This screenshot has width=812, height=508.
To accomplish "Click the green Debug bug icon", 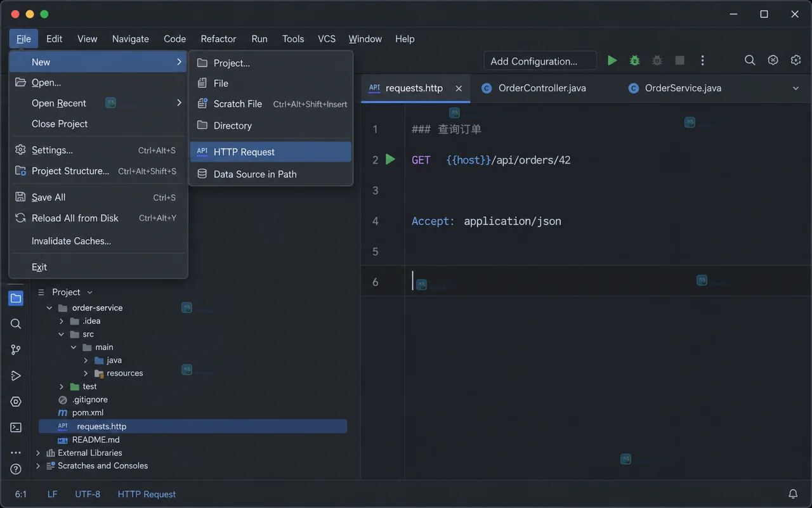I will click(634, 60).
